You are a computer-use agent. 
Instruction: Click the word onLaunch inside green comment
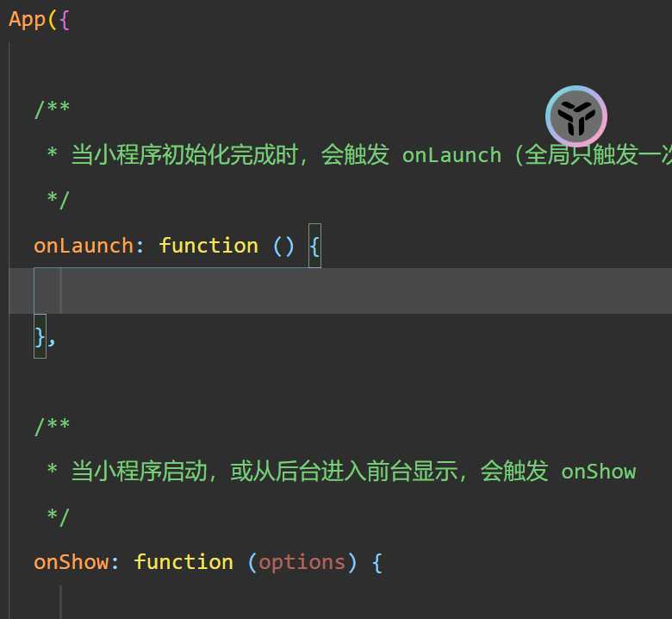point(451,155)
